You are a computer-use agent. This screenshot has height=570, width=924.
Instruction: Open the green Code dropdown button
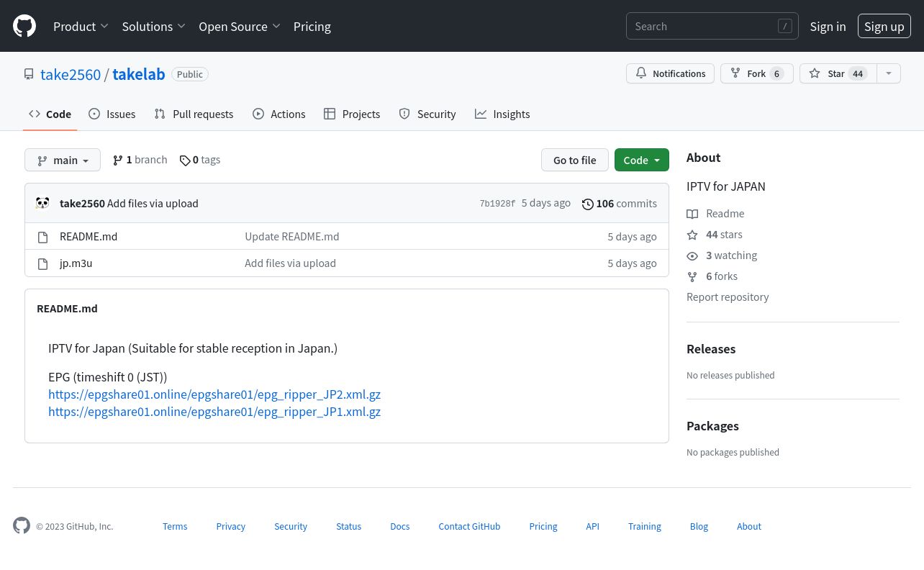pyautogui.click(x=642, y=160)
